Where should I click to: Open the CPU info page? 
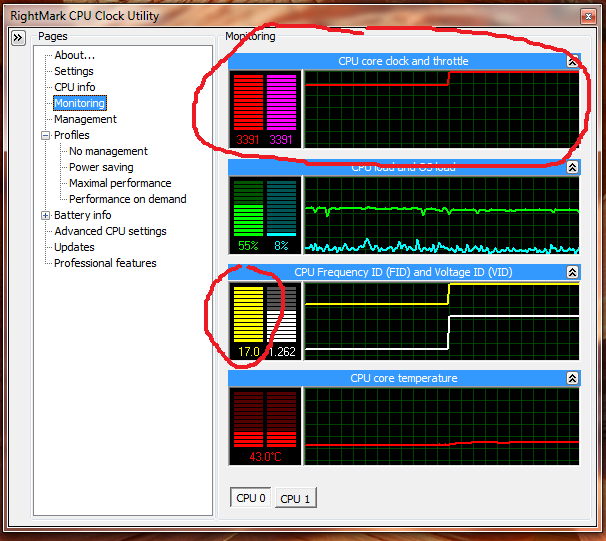pos(75,87)
